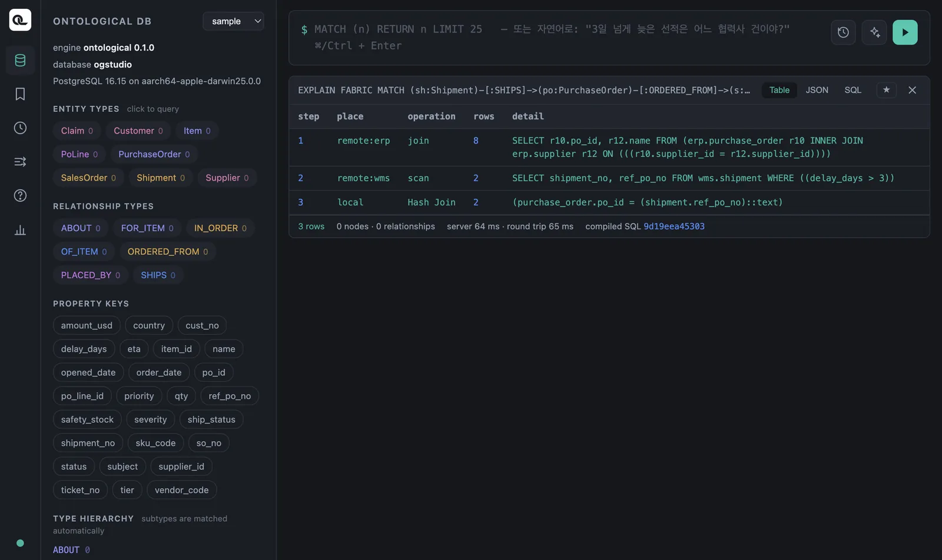The height and width of the screenshot is (560, 942).
Task: Open the help question mark icon
Action: coord(20,195)
